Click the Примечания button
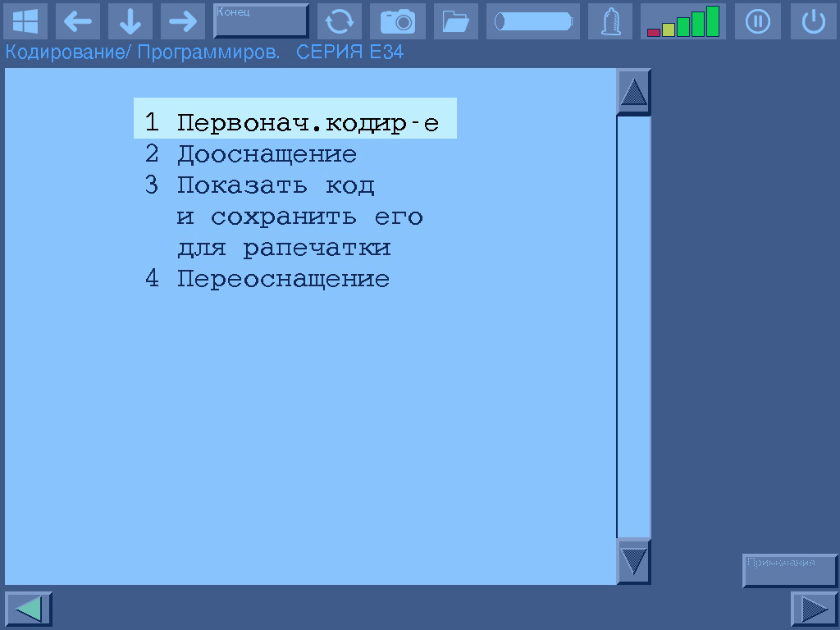This screenshot has width=840, height=630. (x=787, y=571)
